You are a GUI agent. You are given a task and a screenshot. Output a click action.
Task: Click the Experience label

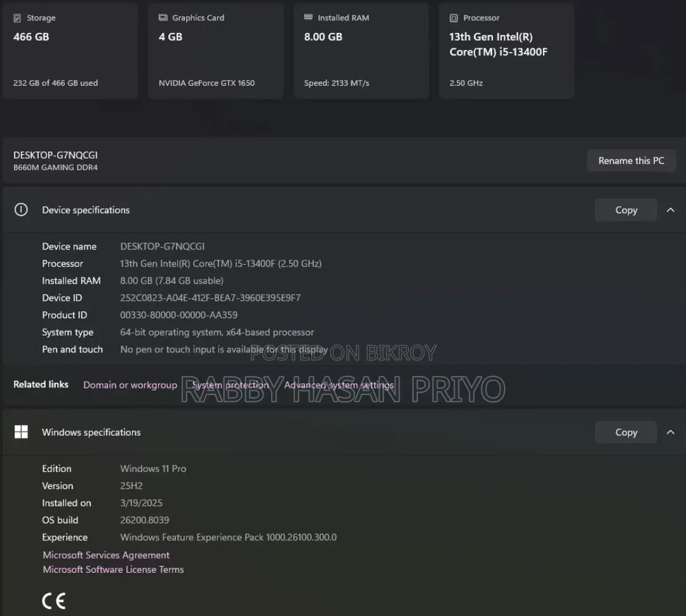pos(65,537)
